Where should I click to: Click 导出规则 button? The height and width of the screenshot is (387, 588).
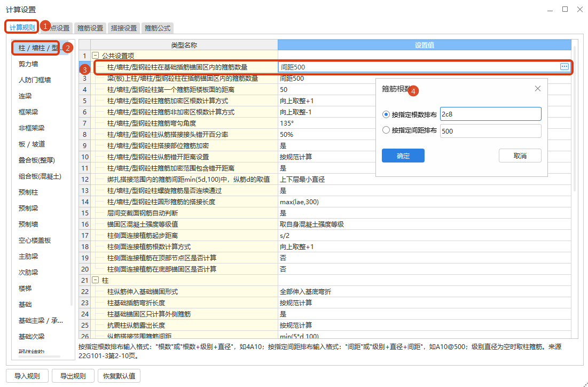[73, 376]
